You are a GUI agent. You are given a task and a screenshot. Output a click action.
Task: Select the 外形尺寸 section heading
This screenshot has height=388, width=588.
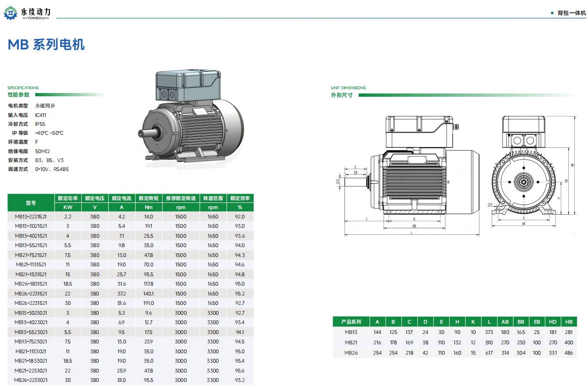[342, 95]
